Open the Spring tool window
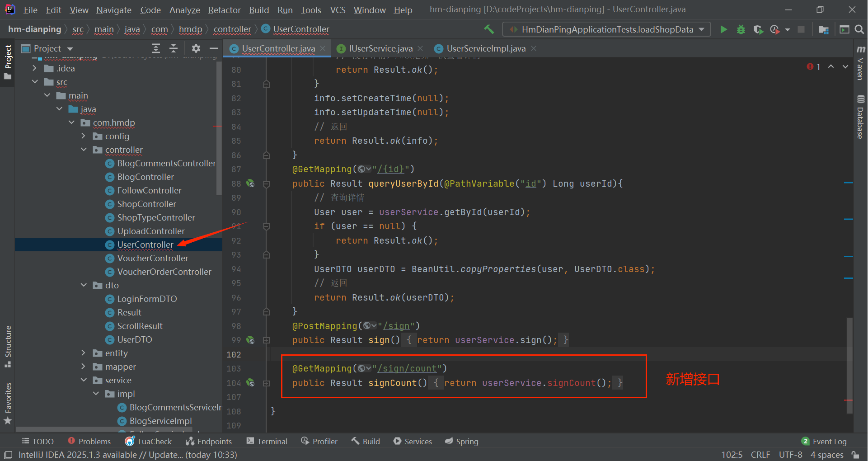This screenshot has height=461, width=868. pyautogui.click(x=462, y=442)
